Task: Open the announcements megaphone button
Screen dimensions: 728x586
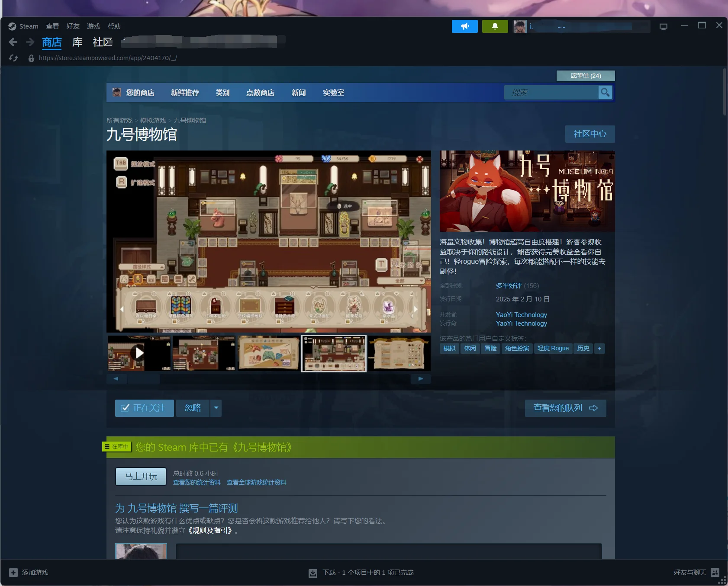Action: pyautogui.click(x=464, y=26)
